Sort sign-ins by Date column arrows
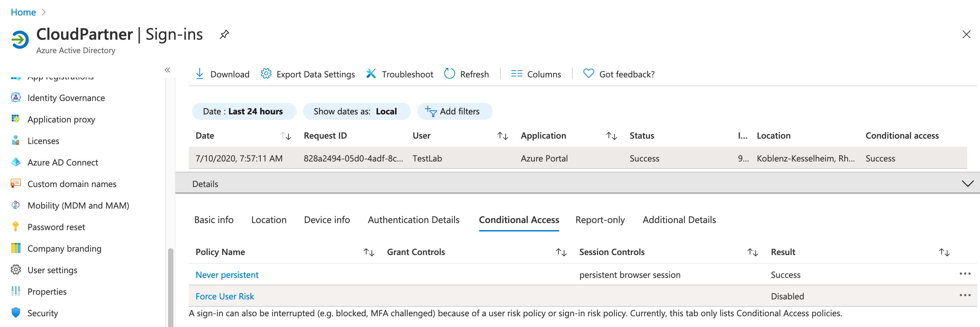Screen dimensions: 980x327 pyautogui.click(x=286, y=136)
